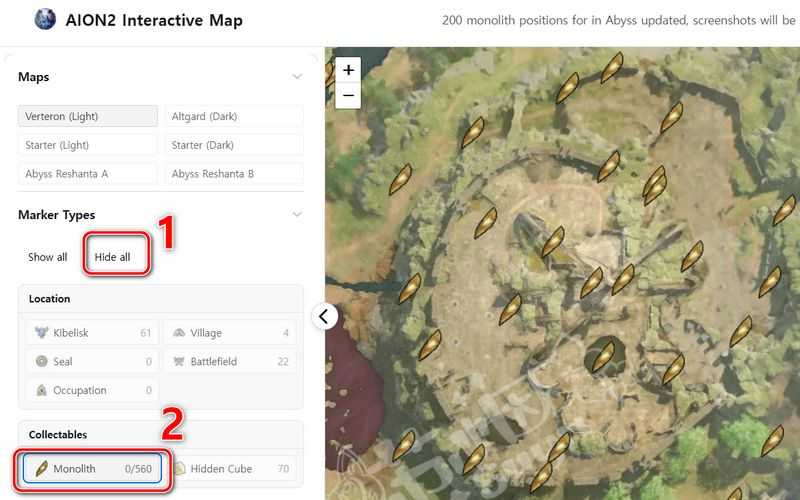Toggle Battlefield markers visibility
800x500 pixels.
pos(230,362)
